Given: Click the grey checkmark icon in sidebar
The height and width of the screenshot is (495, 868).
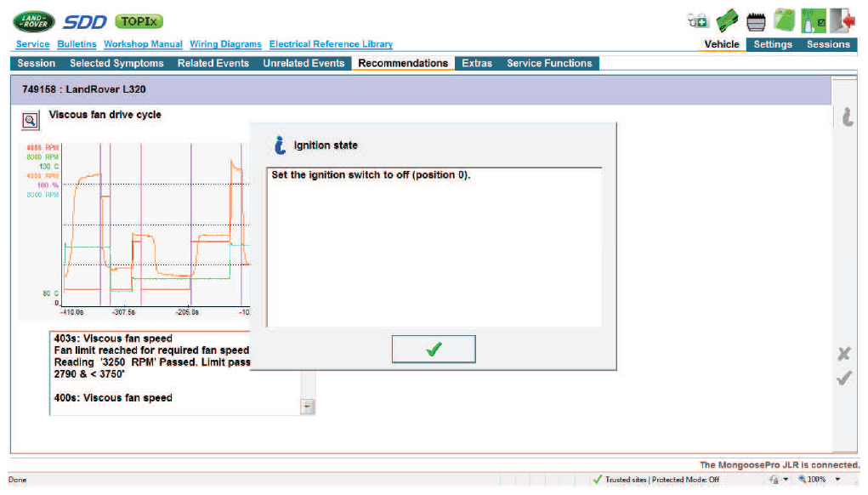Looking at the screenshot, I should coord(844,378).
